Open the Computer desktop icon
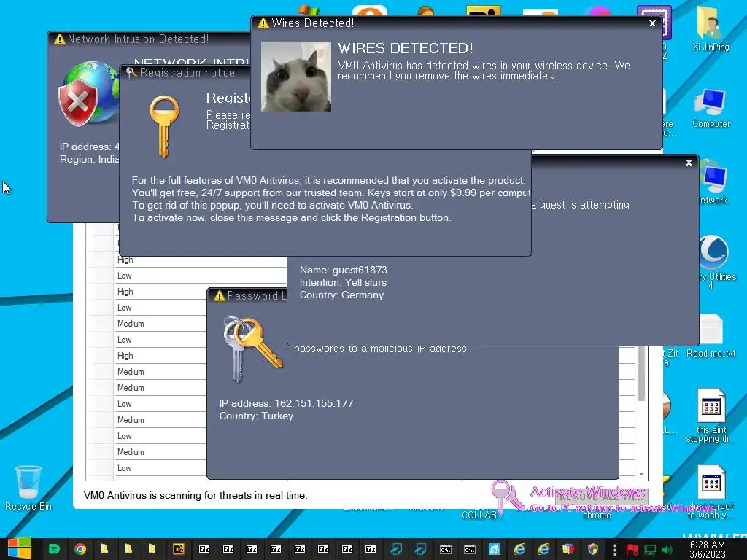The image size is (747, 560). click(x=711, y=109)
